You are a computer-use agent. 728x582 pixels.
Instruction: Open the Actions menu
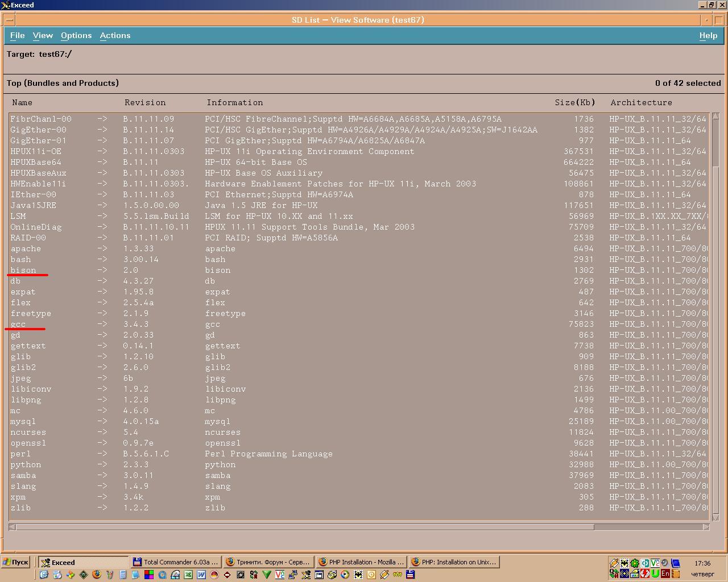click(x=115, y=35)
